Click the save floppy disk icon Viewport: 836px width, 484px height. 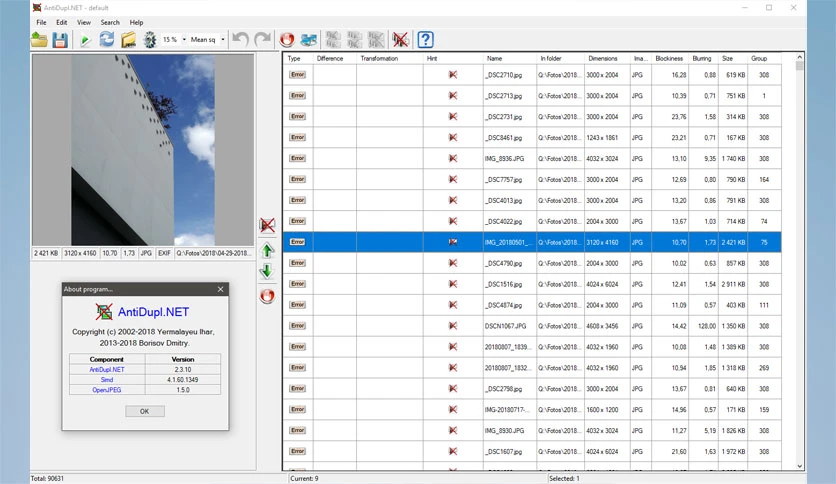tap(60, 39)
